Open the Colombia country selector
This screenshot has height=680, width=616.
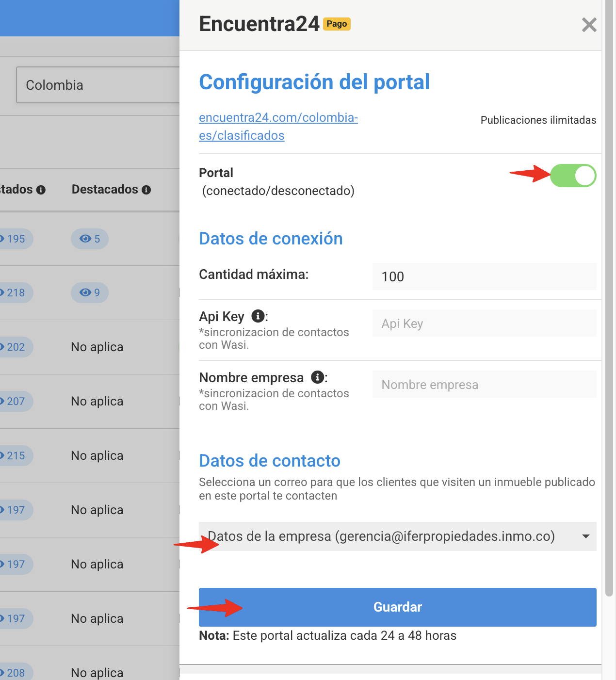(x=98, y=85)
